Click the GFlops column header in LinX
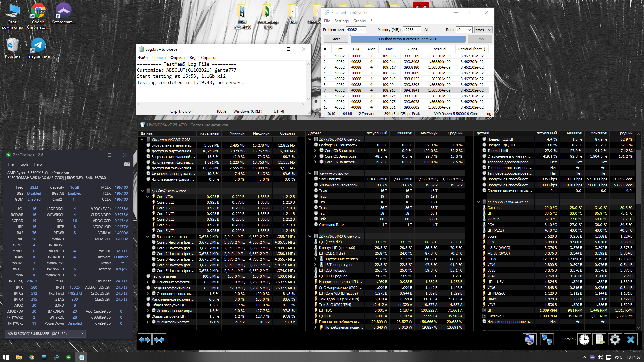 click(x=412, y=49)
